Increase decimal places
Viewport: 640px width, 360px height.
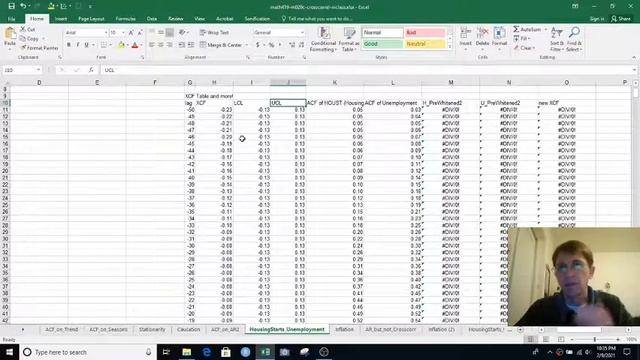click(x=291, y=45)
